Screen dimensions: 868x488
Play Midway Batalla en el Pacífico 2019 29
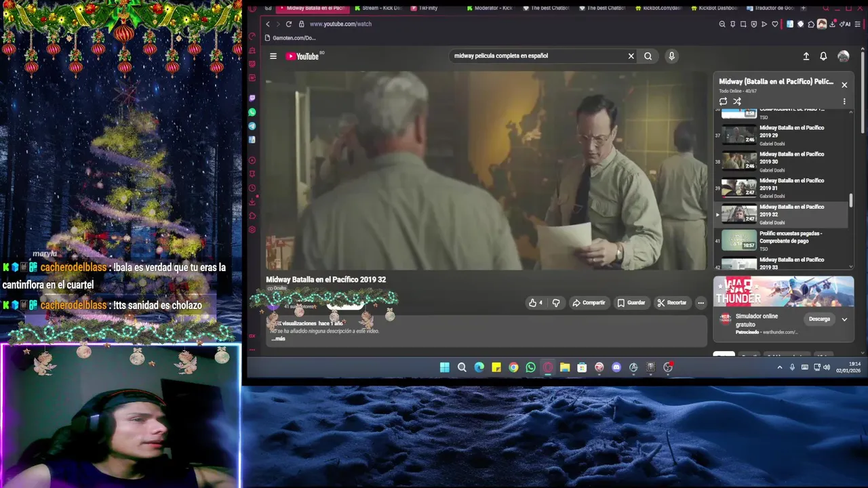coord(780,135)
